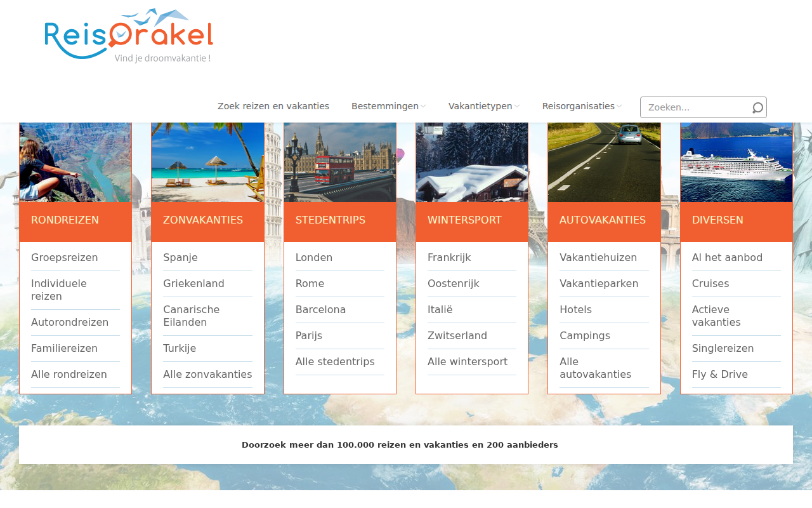
Task: Click the search magnifier icon
Action: [757, 108]
